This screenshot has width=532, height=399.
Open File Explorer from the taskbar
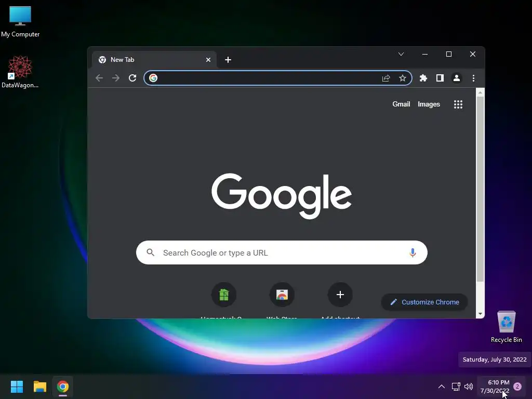point(39,387)
